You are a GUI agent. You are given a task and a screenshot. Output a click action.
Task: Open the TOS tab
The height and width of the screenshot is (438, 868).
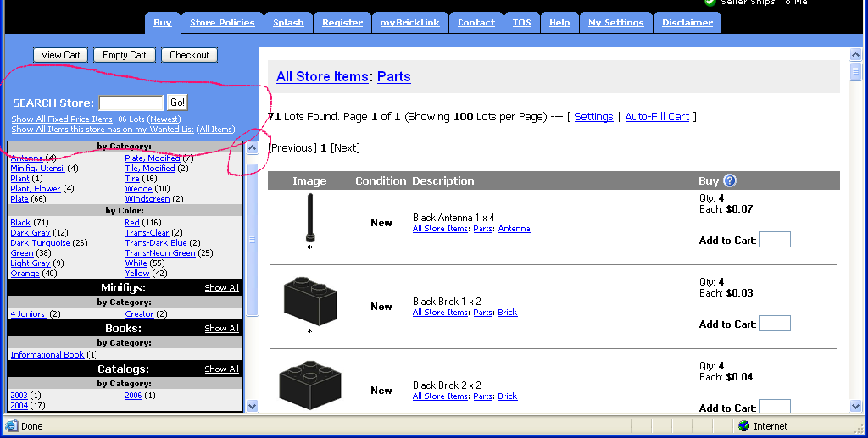coord(521,23)
